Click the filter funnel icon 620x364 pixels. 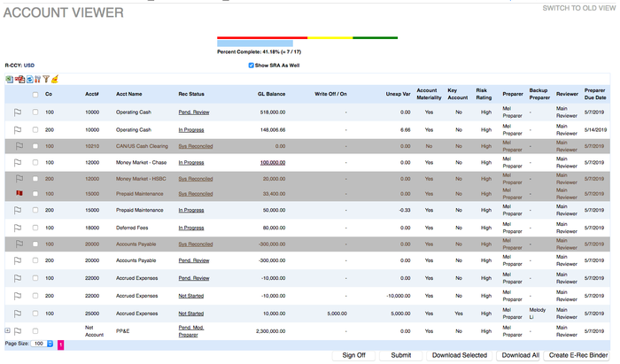point(45,79)
